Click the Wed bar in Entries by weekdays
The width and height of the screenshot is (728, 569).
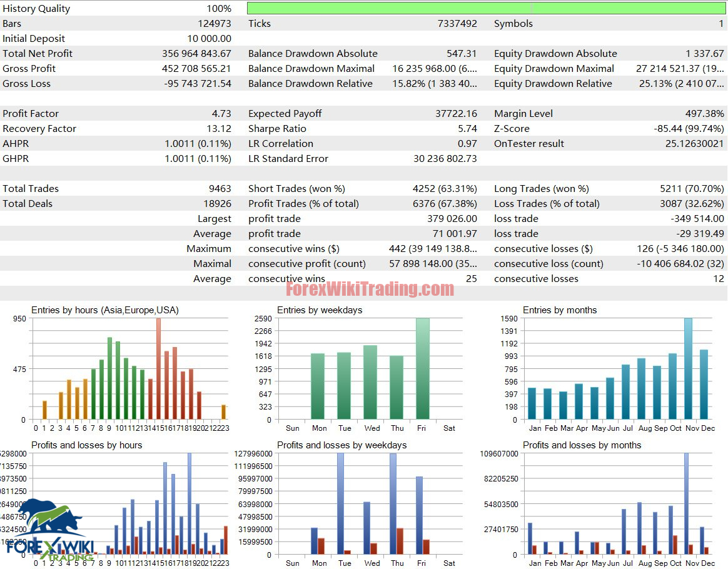370,383
